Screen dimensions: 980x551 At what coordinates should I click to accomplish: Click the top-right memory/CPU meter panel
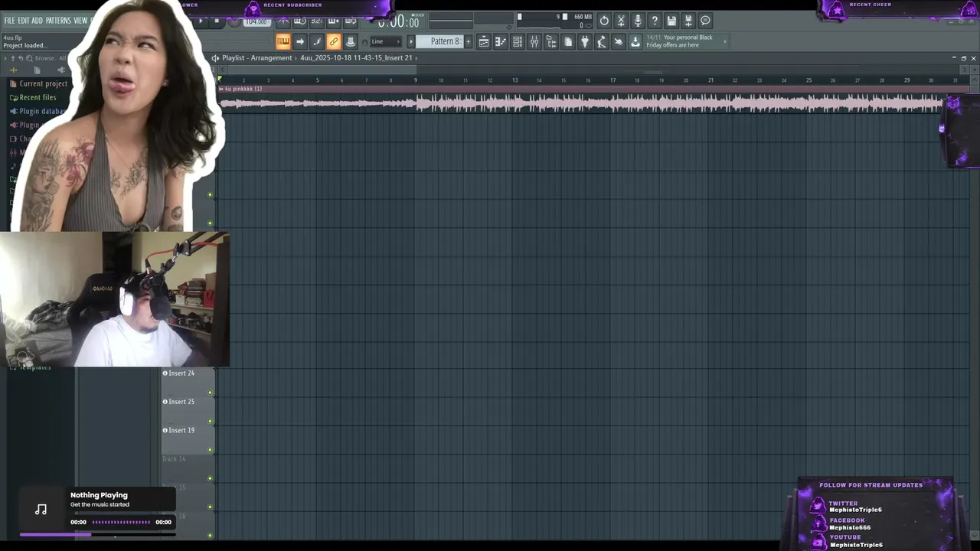click(x=555, y=21)
